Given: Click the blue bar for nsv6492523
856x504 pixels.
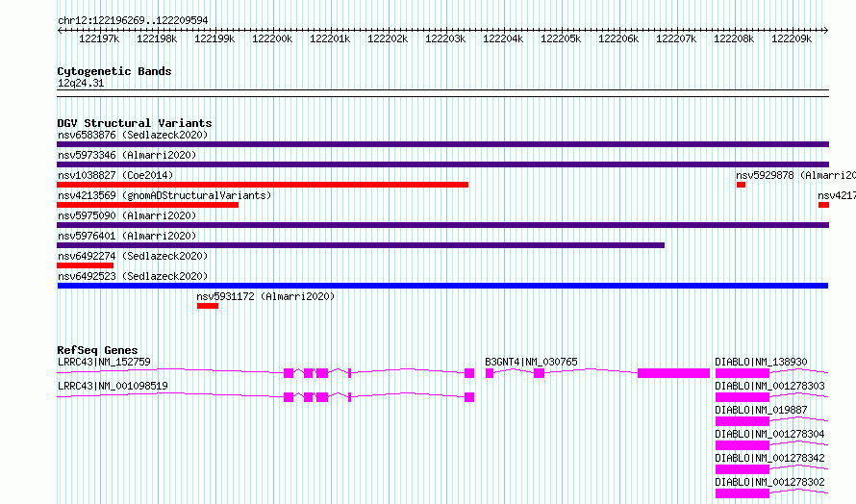Looking at the screenshot, I should coord(442,286).
